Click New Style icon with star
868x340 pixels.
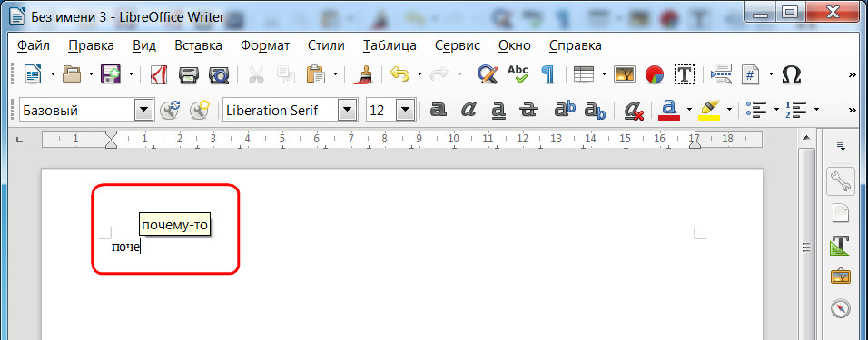pos(199,110)
